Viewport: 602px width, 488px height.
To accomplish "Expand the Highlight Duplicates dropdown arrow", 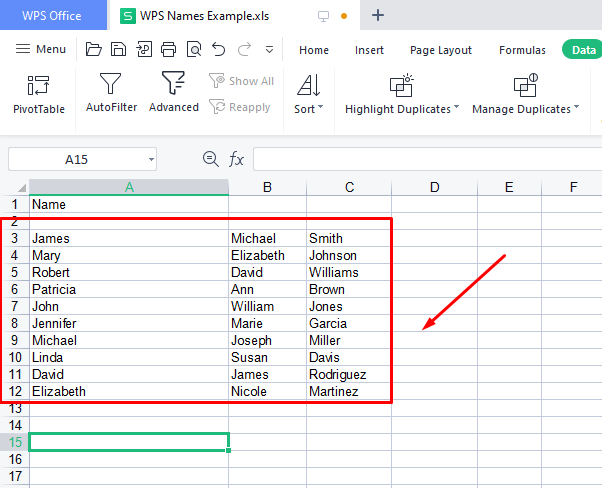I will [456, 106].
